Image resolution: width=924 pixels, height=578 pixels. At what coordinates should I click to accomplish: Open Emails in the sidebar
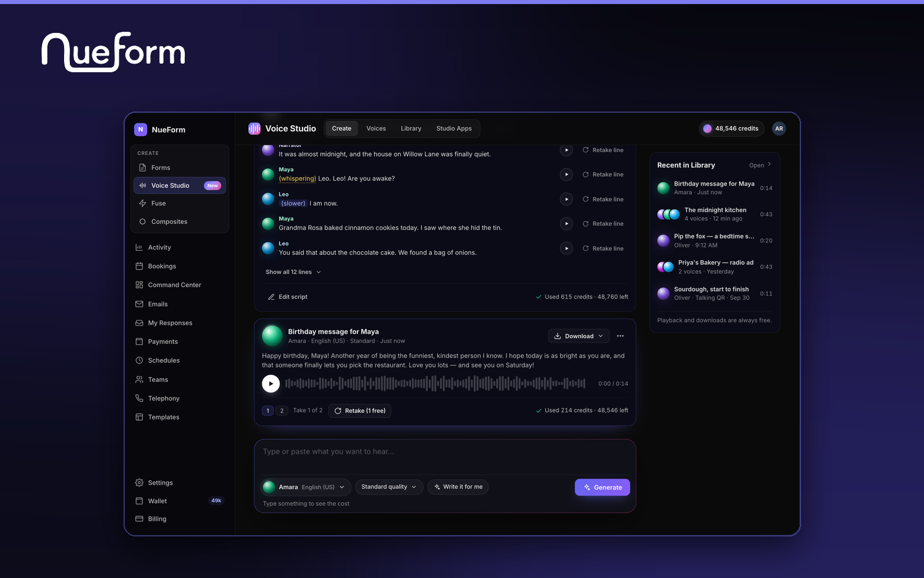[180, 304]
